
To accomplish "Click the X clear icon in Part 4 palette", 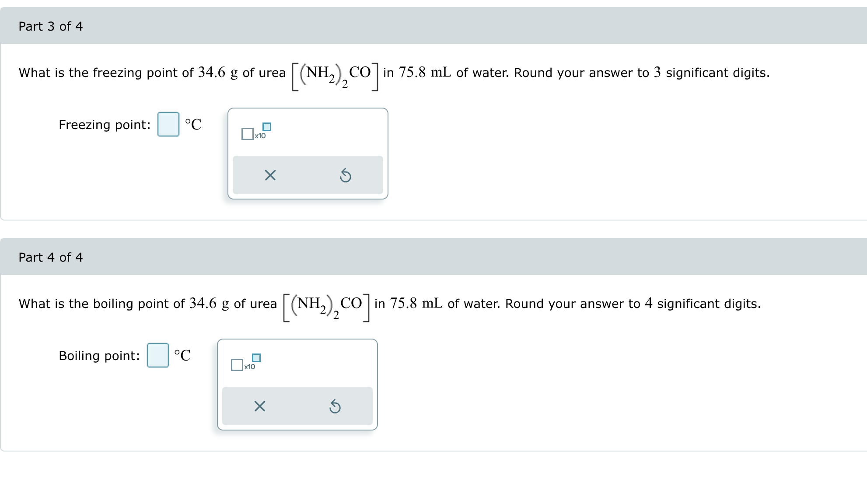I will (259, 406).
